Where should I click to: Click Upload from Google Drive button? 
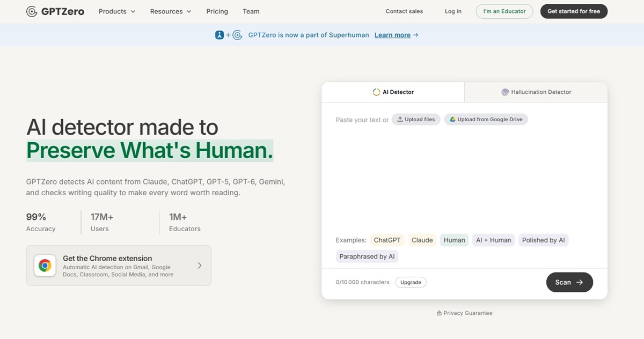pyautogui.click(x=486, y=120)
